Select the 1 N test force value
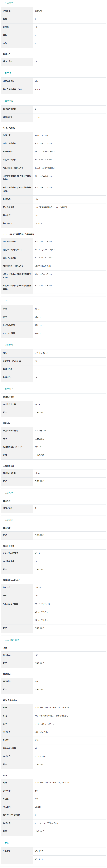 click(x=36, y=561)
